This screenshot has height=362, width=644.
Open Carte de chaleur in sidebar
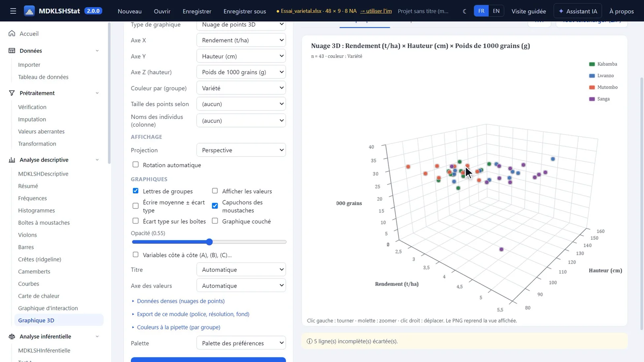(x=39, y=296)
